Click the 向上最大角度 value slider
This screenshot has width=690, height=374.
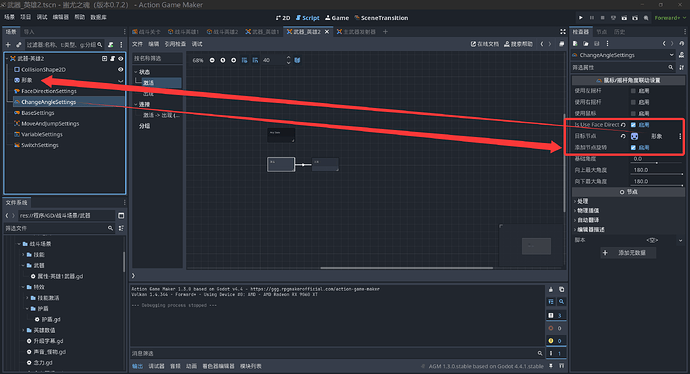click(658, 170)
